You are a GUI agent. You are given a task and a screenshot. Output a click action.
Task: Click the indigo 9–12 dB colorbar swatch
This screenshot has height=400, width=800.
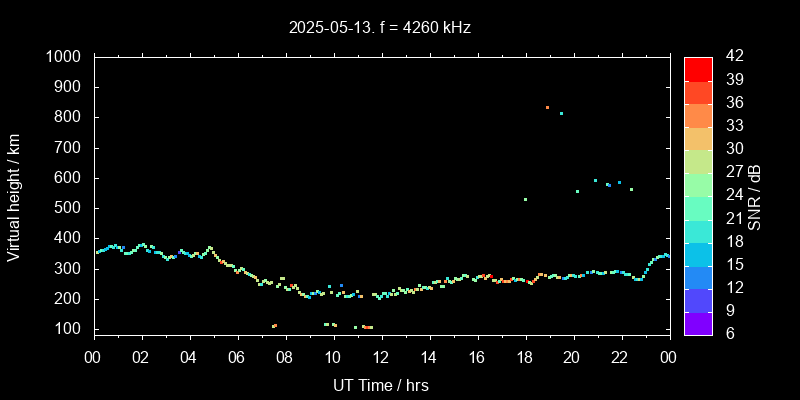(698, 299)
